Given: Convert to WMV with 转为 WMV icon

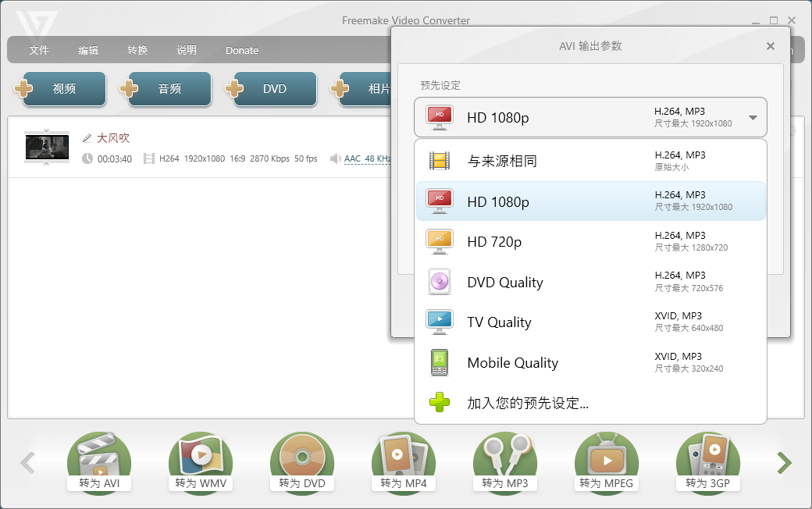Looking at the screenshot, I should [201, 462].
